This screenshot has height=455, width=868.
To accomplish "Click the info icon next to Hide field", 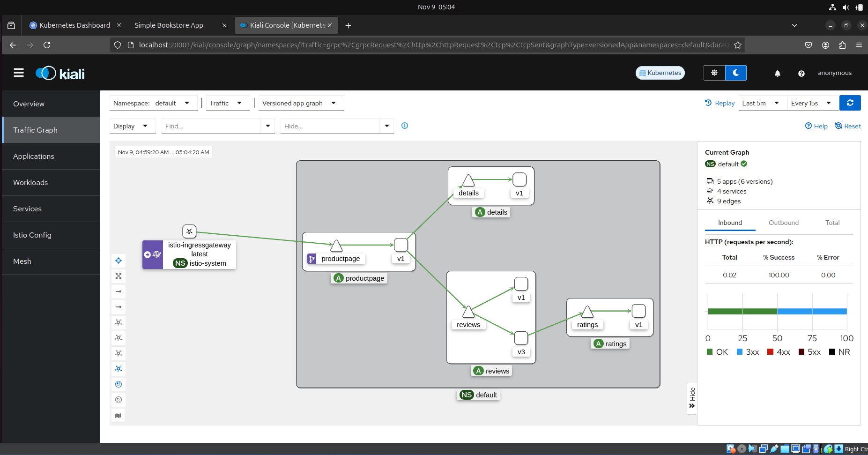I will (x=405, y=126).
